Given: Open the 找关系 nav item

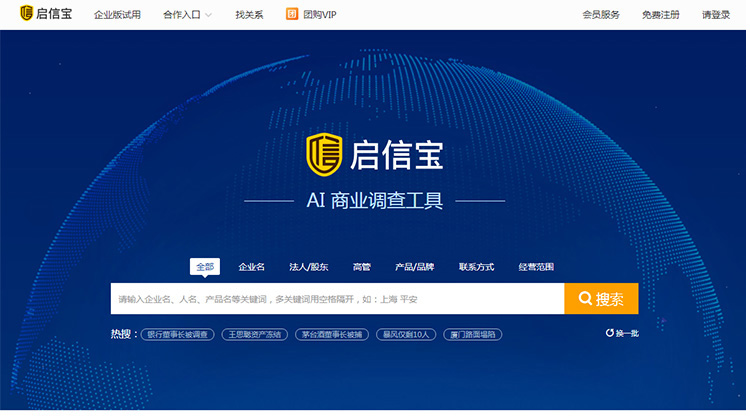Looking at the screenshot, I should (x=249, y=15).
